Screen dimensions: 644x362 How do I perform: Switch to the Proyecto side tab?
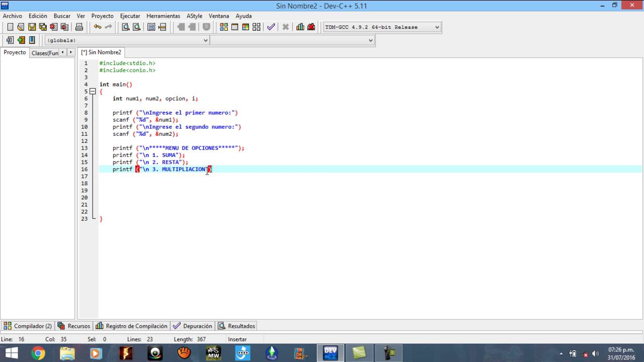15,52
